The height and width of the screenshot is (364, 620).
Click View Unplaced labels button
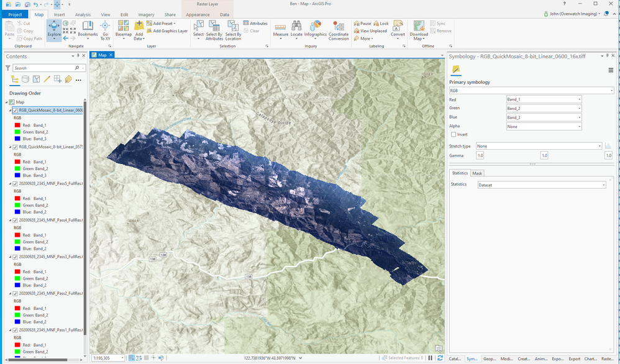coord(370,31)
